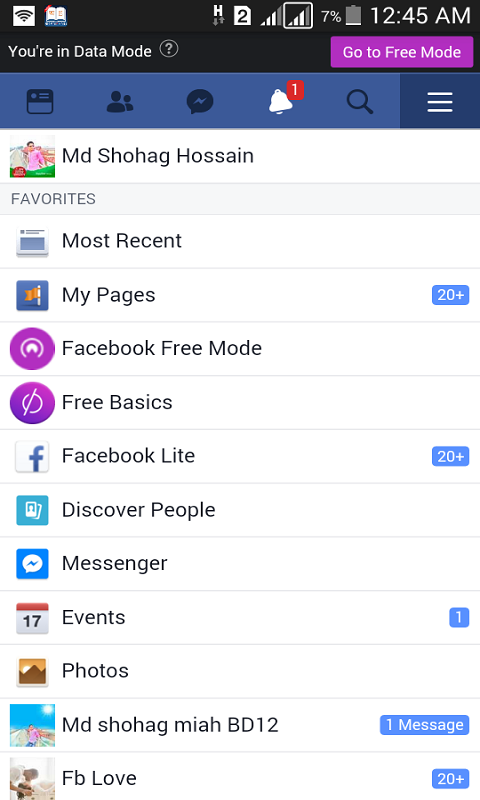Tap the Messenger list item icon
Screen dimensions: 480x800
32,564
